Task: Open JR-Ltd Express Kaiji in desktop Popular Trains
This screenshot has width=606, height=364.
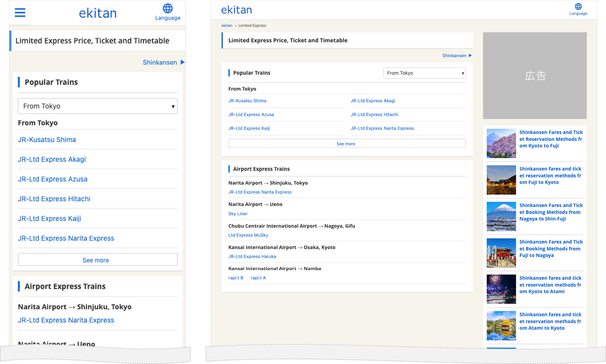Action: [x=249, y=128]
